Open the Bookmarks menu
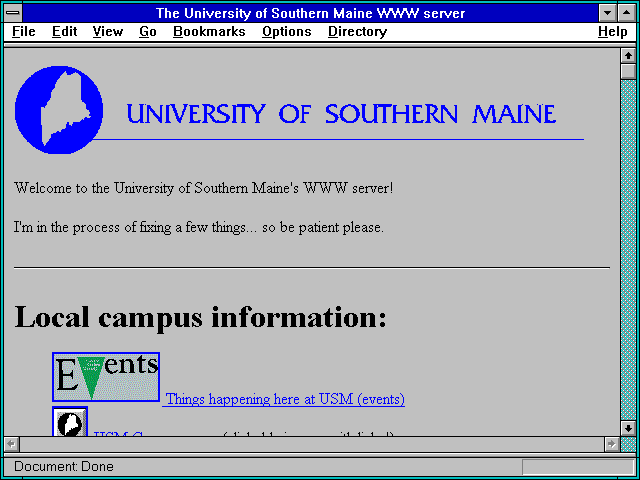Screen dimensions: 640x480 (x=209, y=32)
